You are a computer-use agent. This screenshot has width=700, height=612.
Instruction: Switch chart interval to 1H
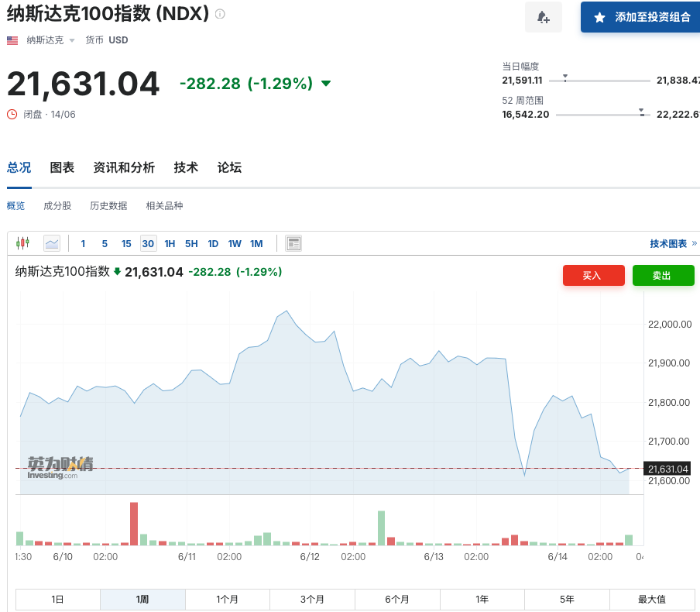(x=170, y=243)
